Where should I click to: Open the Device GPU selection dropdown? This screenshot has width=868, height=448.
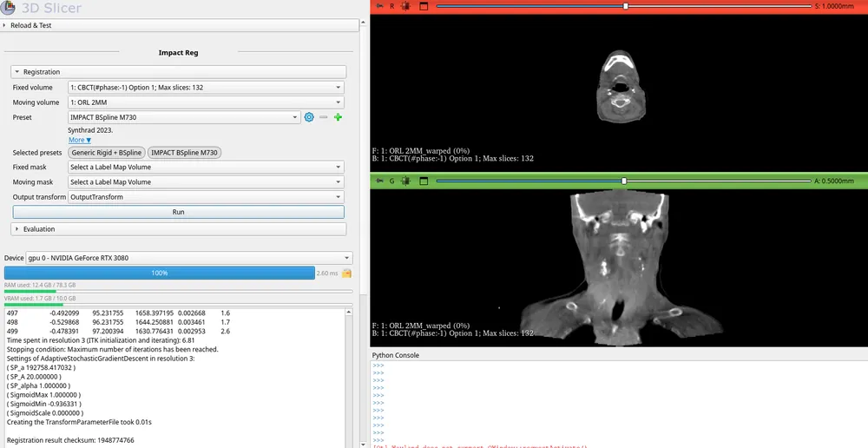tap(189, 258)
